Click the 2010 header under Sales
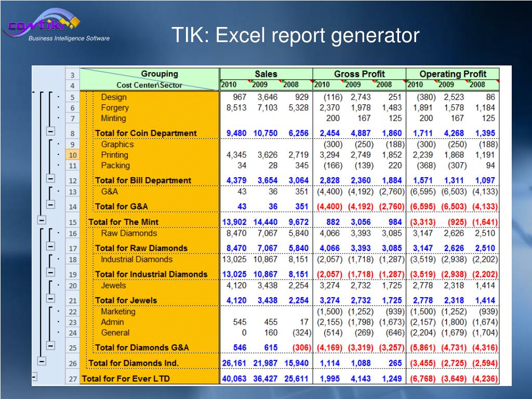The height and width of the screenshot is (399, 532). point(235,85)
